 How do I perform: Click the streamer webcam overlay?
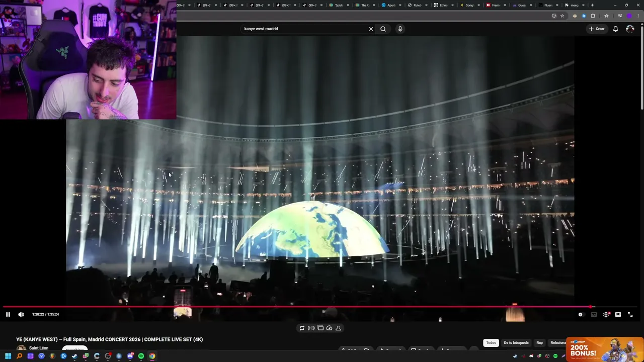click(88, 60)
